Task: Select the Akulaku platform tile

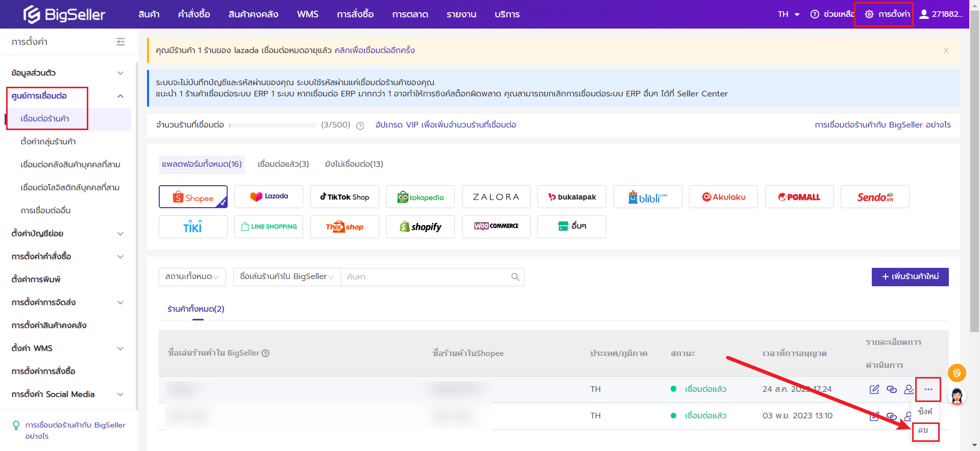Action: [723, 197]
